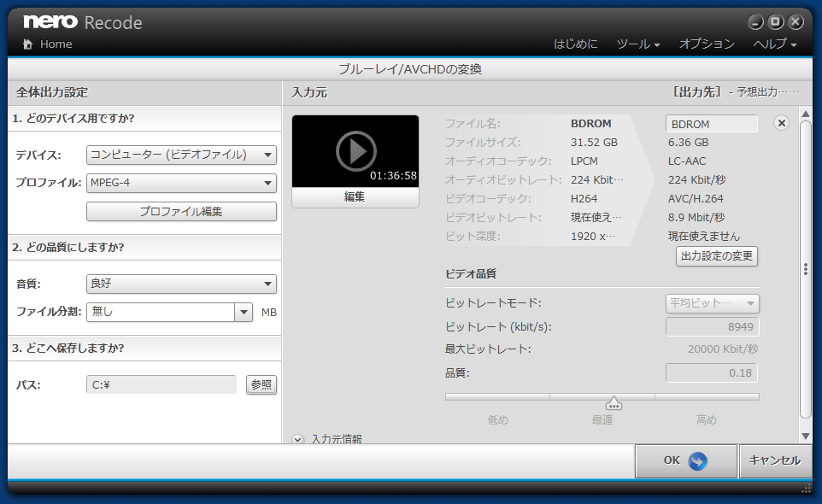Viewport: 822px width, 504px height.
Task: Go to the Home screen icon
Action: click(x=28, y=44)
